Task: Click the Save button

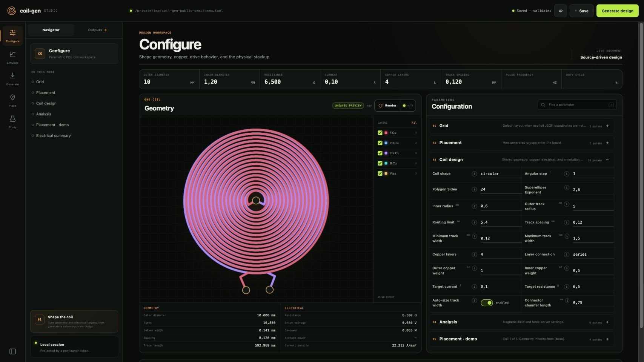Action: click(x=581, y=11)
